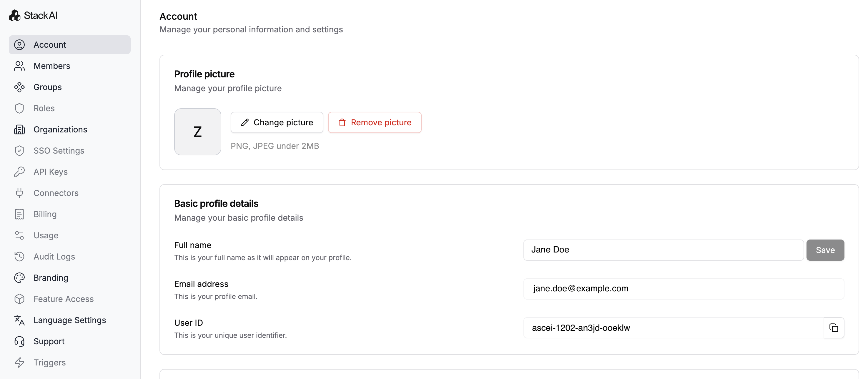868x379 pixels.
Task: Click the API Keys key icon
Action: (x=19, y=172)
